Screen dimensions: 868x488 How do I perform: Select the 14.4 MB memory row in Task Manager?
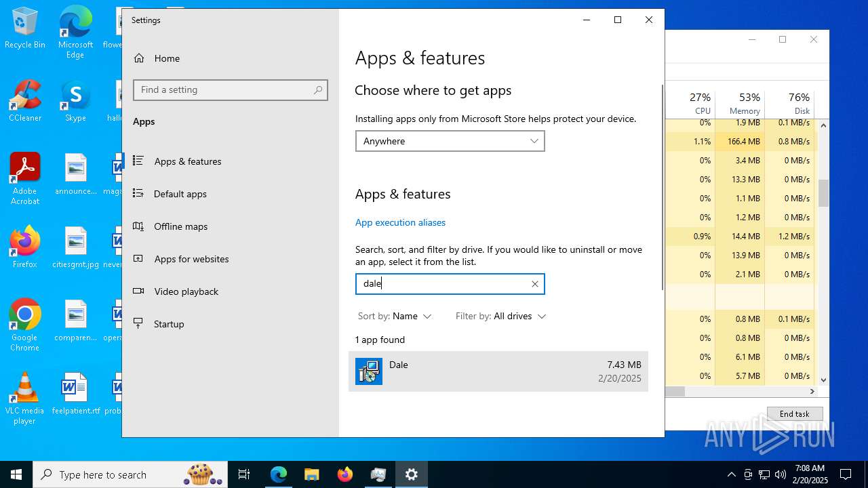[x=740, y=237]
